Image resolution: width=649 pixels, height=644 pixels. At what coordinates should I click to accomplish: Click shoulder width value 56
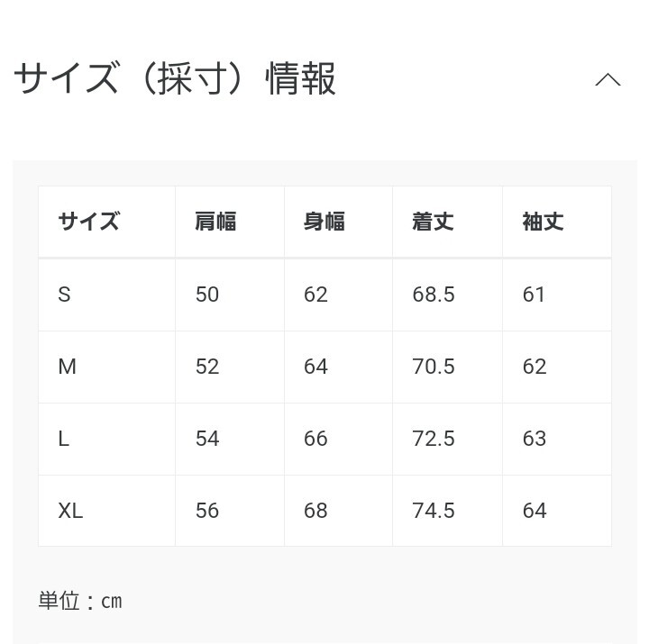click(207, 511)
